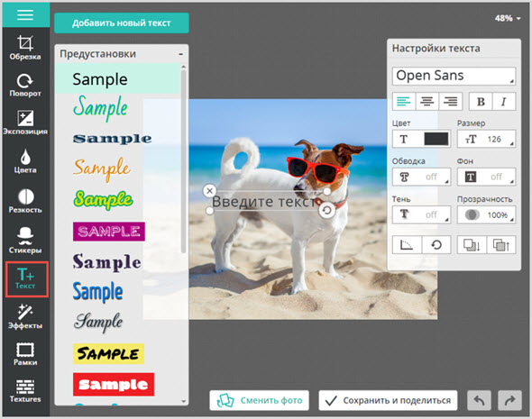This screenshot has height=419, width=532.
Task: Select the Обрезка crop tool
Action: click(x=25, y=48)
